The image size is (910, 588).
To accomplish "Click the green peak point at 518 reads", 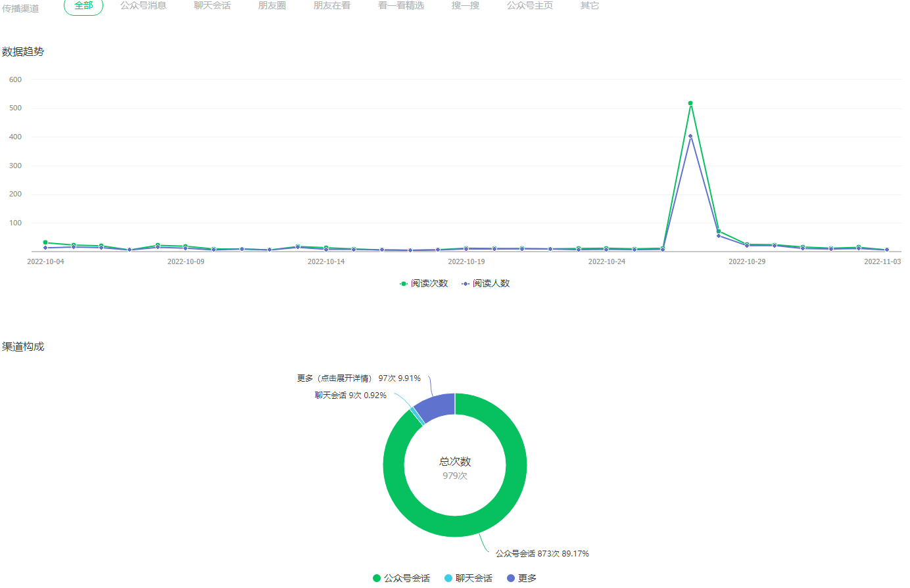I will pyautogui.click(x=690, y=103).
